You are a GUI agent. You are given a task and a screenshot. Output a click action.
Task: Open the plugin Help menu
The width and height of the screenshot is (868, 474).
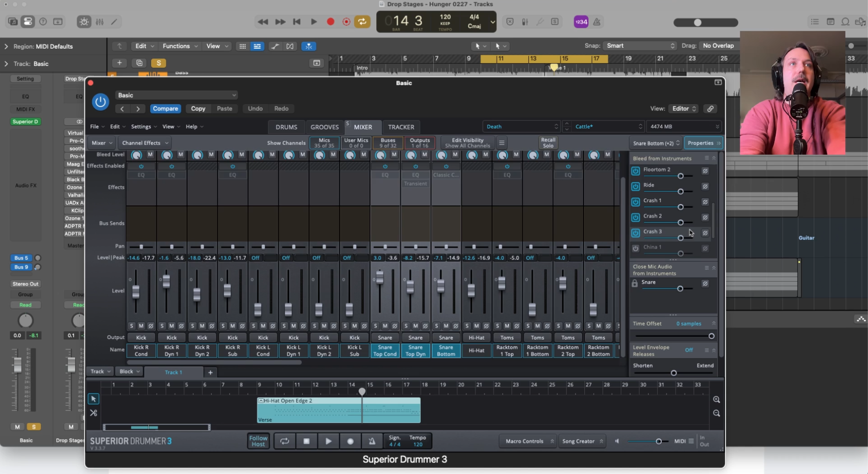194,127
